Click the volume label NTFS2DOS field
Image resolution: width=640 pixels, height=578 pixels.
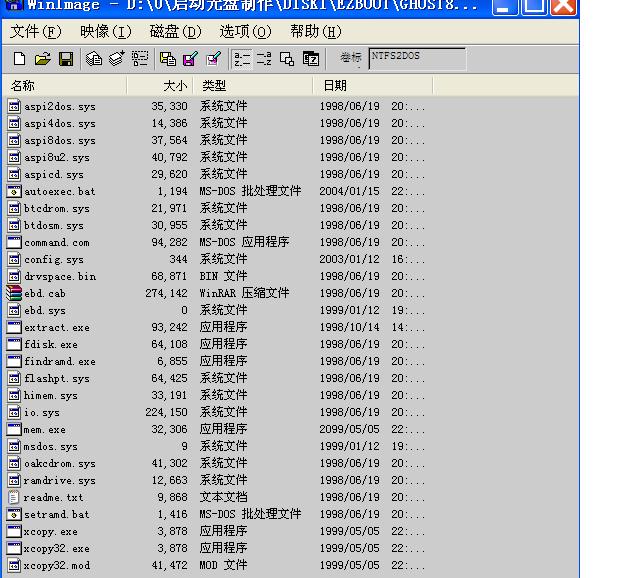click(417, 59)
